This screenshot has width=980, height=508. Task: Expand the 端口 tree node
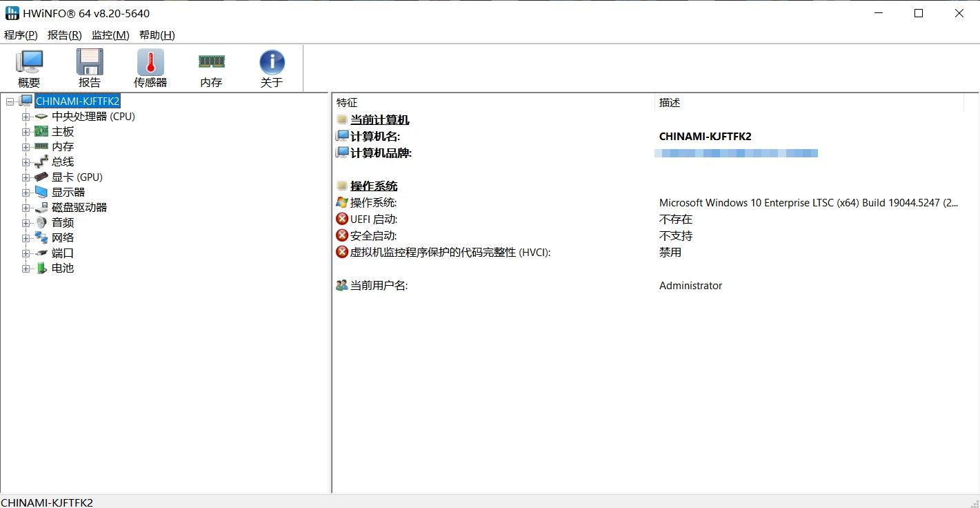[x=26, y=253]
